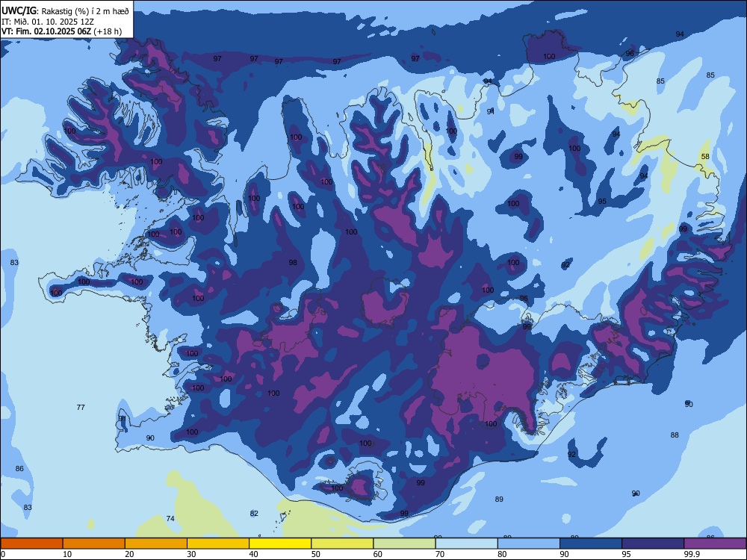Pick the humidity value '82' on the map

[254, 514]
